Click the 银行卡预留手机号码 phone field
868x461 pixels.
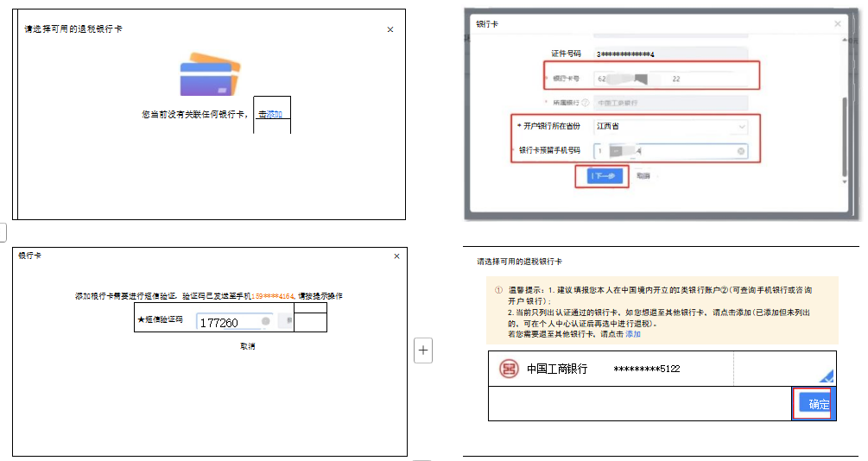(669, 151)
